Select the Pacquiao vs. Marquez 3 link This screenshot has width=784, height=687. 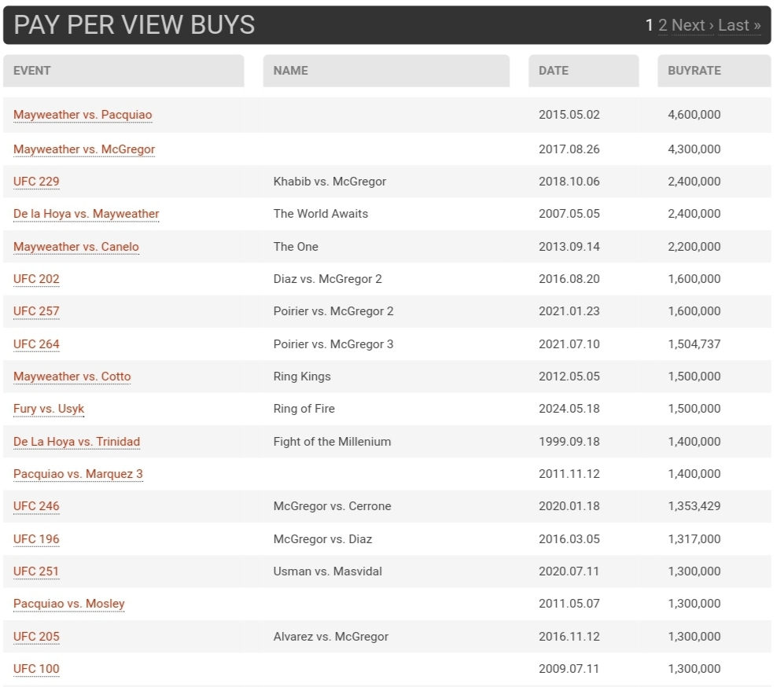point(78,474)
